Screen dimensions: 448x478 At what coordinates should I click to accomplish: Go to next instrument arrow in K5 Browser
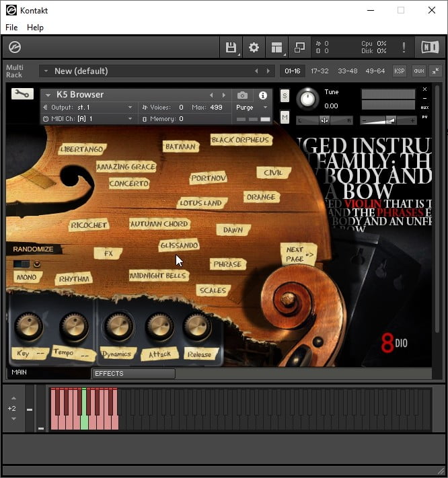point(224,95)
